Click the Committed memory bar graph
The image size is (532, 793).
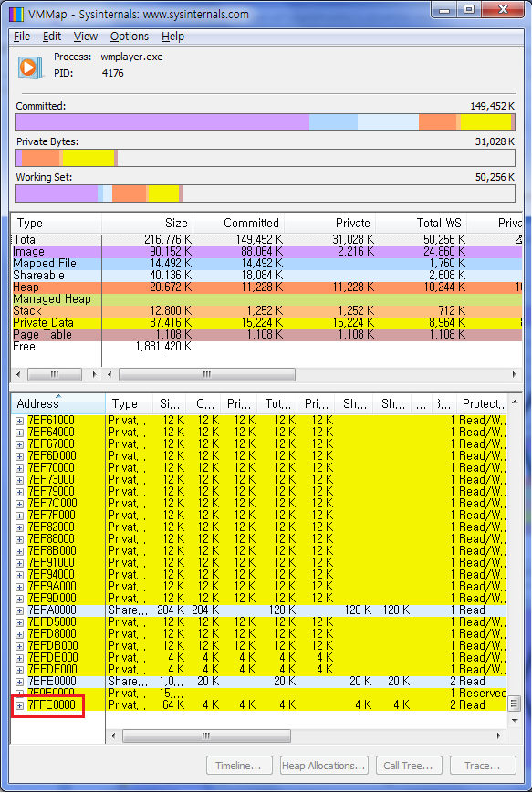pos(265,122)
